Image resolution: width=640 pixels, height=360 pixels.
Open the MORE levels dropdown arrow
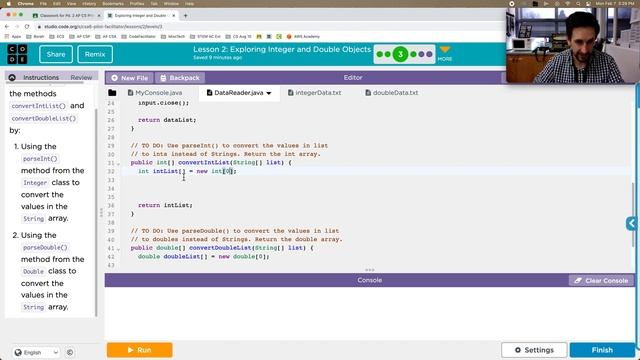(x=445, y=50)
